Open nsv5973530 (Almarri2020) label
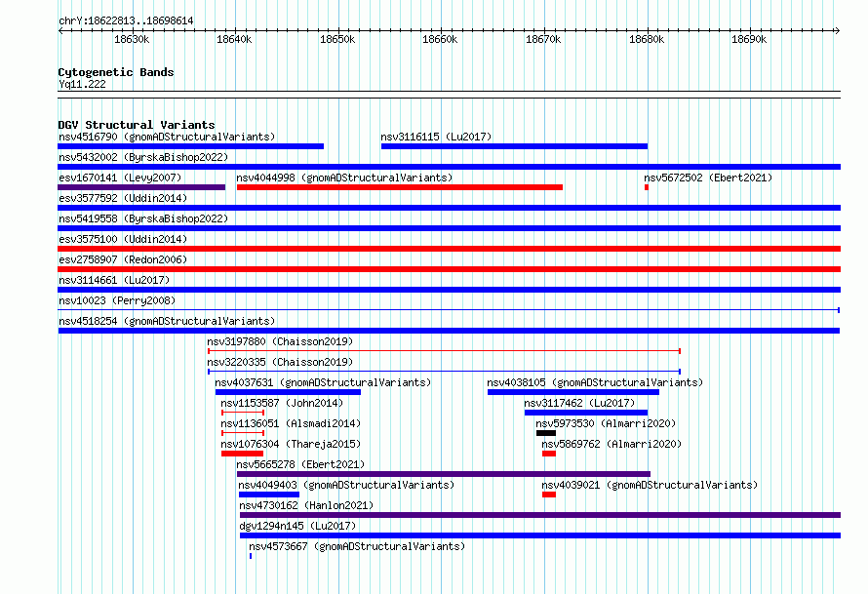This screenshot has width=868, height=594. (x=607, y=423)
